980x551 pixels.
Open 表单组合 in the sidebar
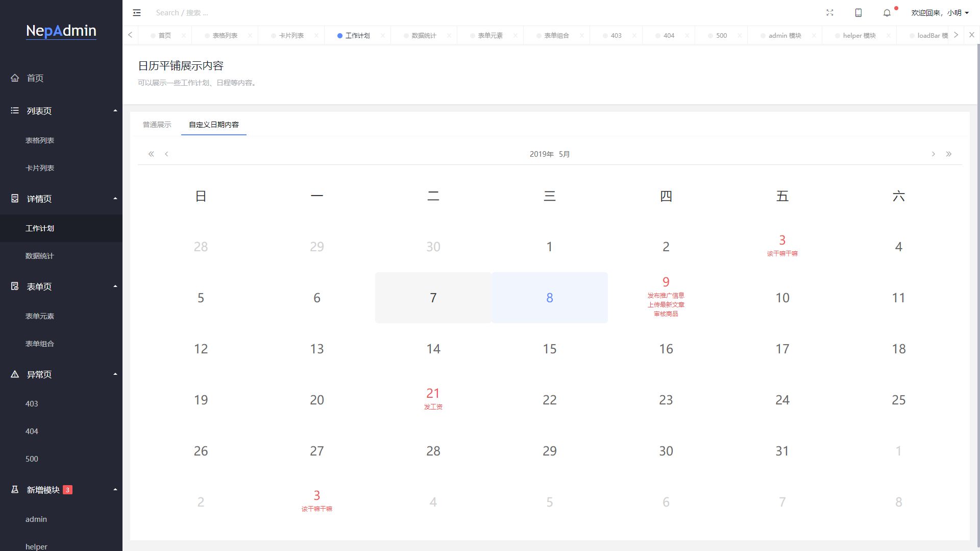pyautogui.click(x=61, y=344)
